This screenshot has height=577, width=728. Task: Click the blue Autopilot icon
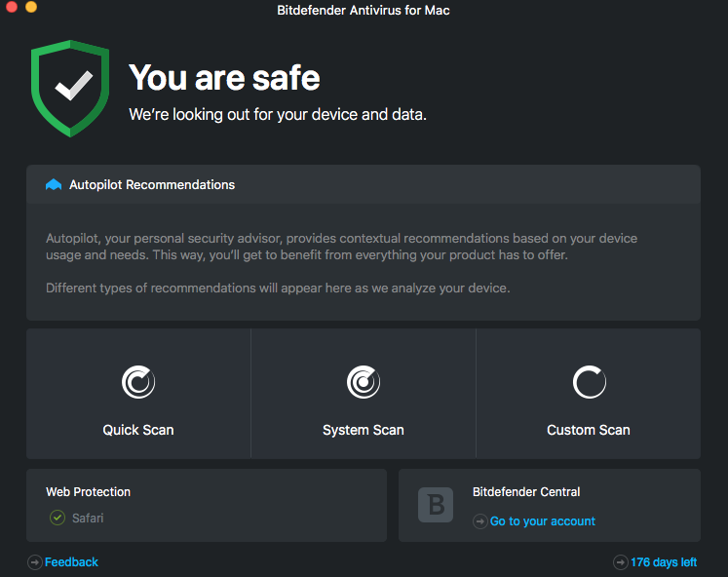[54, 184]
